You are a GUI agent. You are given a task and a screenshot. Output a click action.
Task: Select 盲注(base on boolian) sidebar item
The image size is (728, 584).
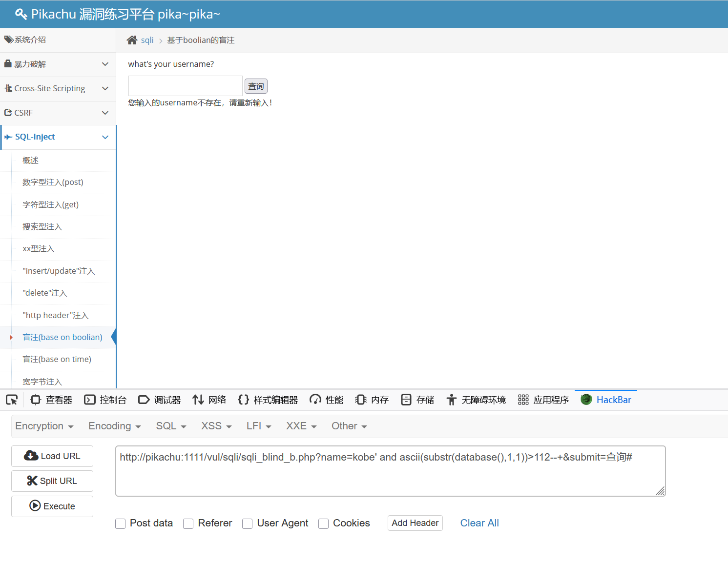62,338
